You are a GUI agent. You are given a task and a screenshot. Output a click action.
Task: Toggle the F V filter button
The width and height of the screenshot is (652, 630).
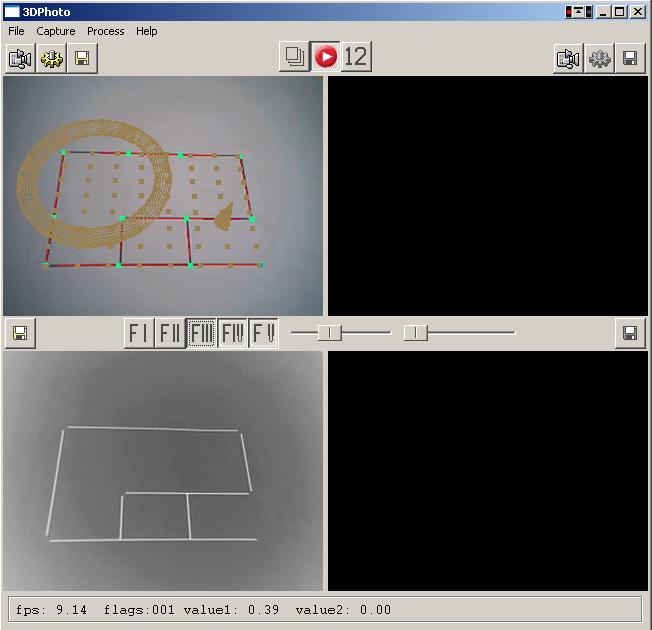point(263,333)
